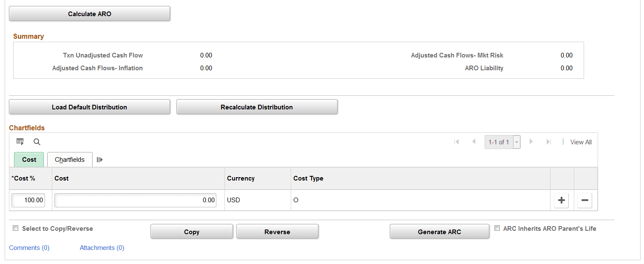Click the Show all columns icon beside tabs
The image size is (644, 264).
pyautogui.click(x=99, y=160)
